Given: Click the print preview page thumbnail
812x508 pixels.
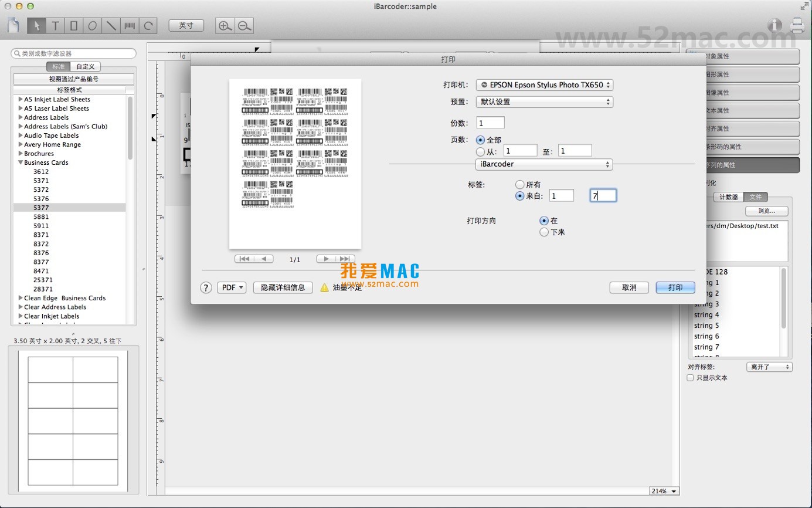Looking at the screenshot, I should [295, 164].
